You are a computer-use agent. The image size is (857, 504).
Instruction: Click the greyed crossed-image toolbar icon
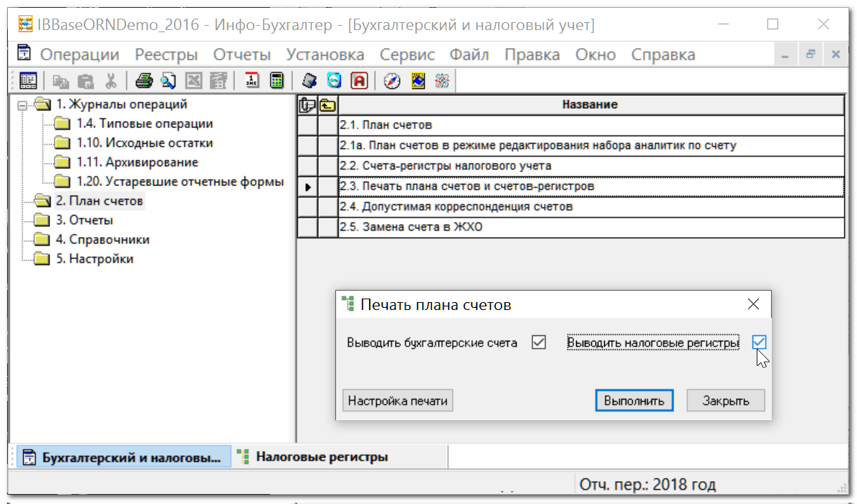click(x=193, y=81)
